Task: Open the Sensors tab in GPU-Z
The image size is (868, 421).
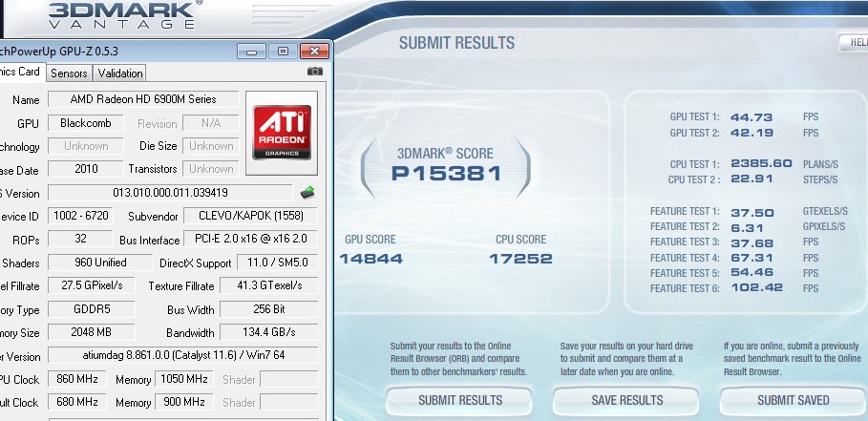Action: [x=69, y=73]
